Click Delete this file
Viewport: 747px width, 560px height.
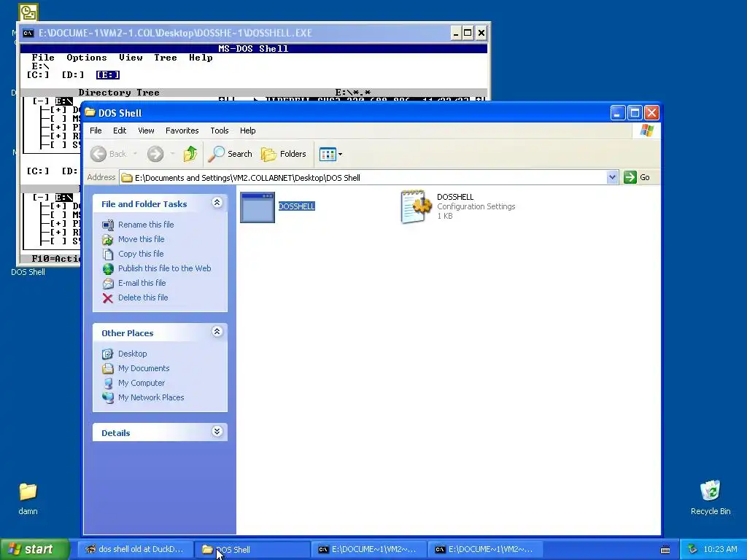point(143,297)
